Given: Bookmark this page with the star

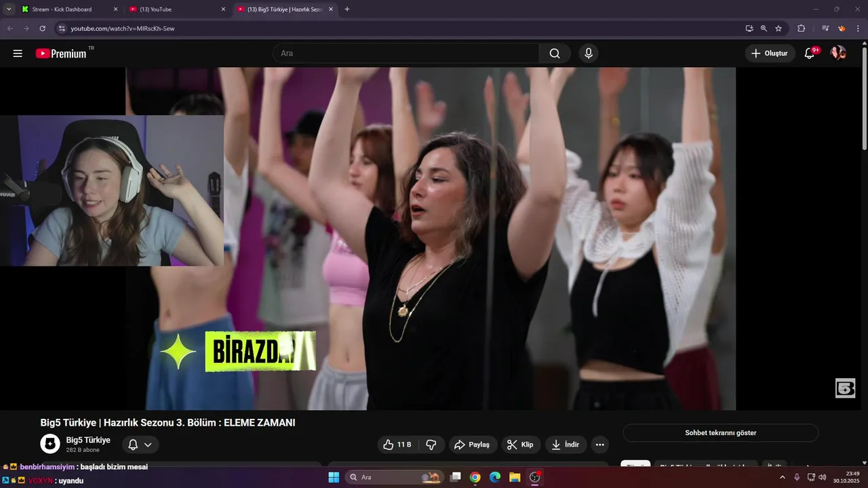Looking at the screenshot, I should pos(778,28).
